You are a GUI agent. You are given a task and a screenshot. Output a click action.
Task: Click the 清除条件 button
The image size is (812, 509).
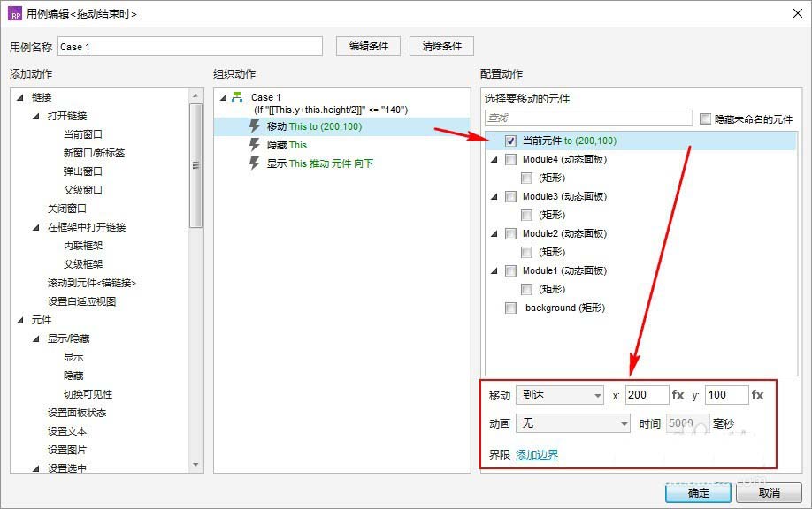point(441,46)
